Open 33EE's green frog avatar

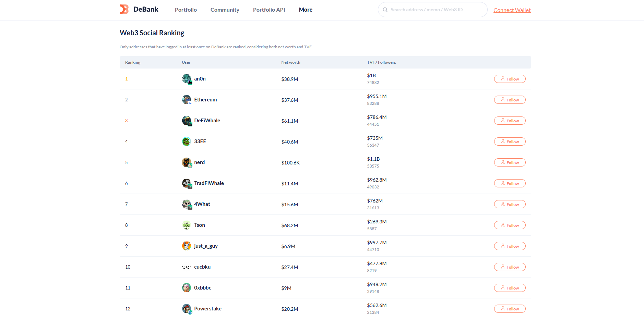(187, 141)
